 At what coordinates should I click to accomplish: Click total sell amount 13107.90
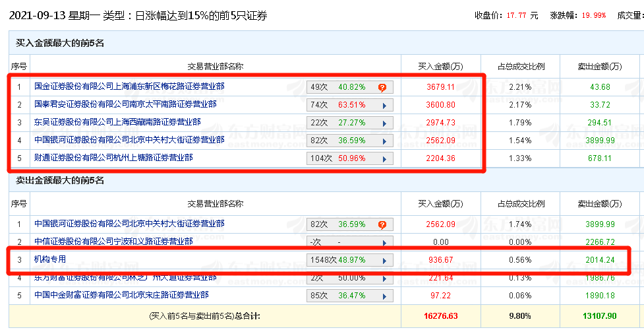coord(600,316)
